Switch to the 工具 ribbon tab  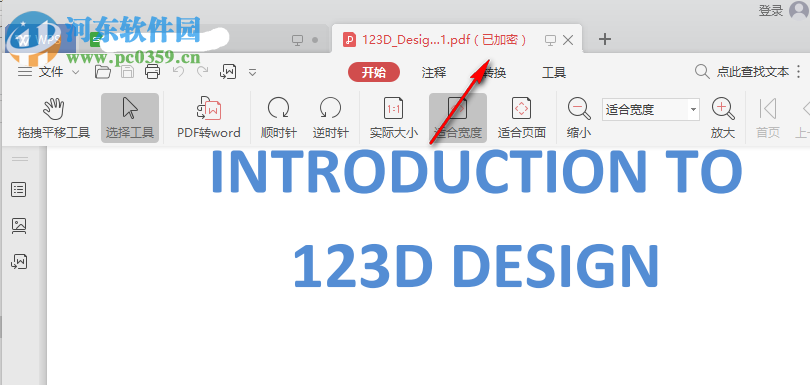pyautogui.click(x=554, y=73)
